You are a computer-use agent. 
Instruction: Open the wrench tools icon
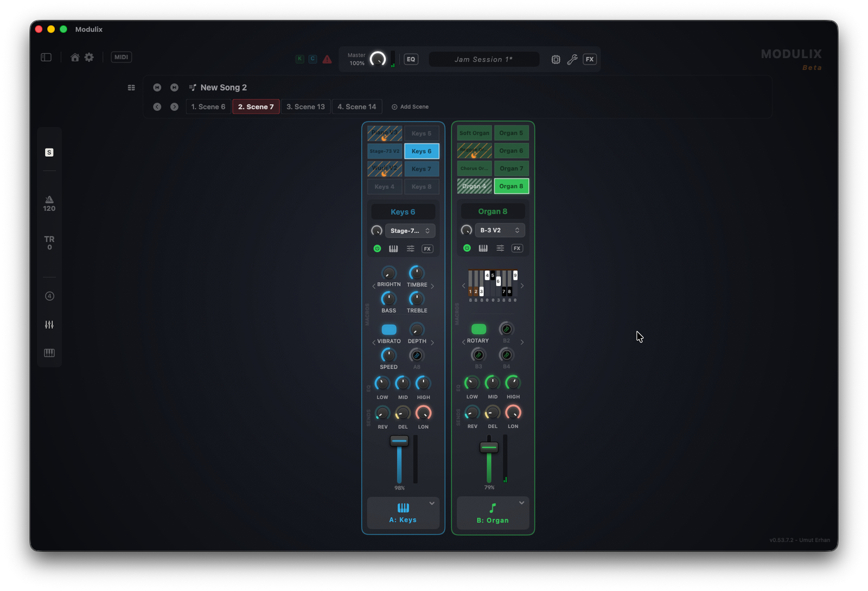pyautogui.click(x=572, y=60)
